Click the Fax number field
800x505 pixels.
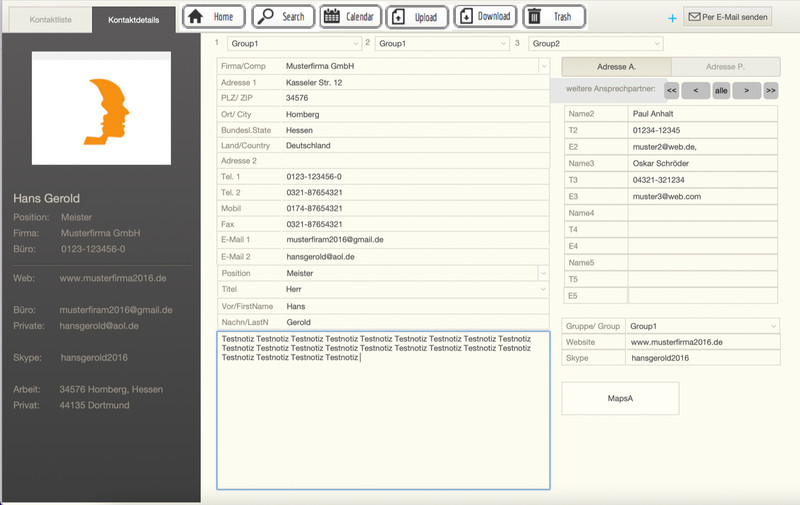click(x=415, y=224)
